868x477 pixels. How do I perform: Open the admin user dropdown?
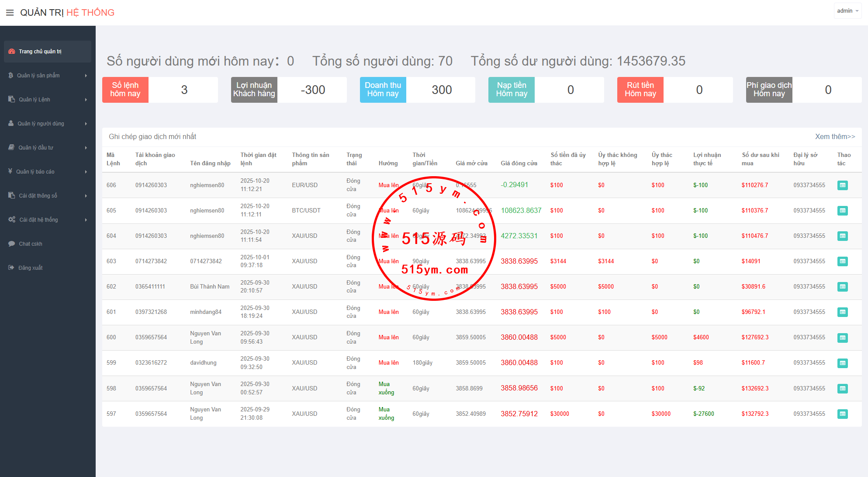(847, 11)
